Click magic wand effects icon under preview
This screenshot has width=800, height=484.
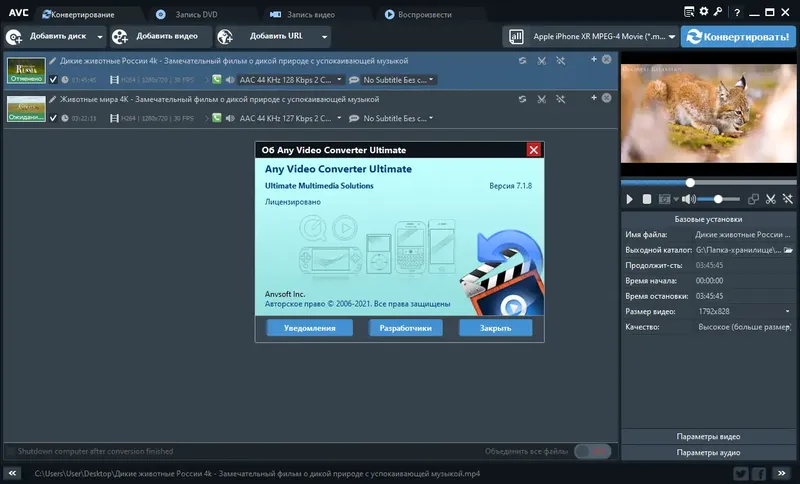pos(788,199)
